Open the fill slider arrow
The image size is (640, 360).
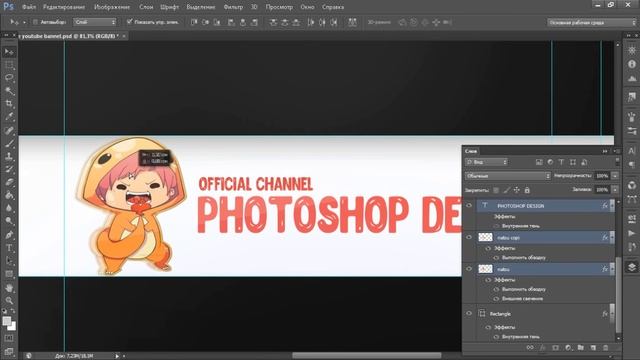pyautogui.click(x=615, y=190)
